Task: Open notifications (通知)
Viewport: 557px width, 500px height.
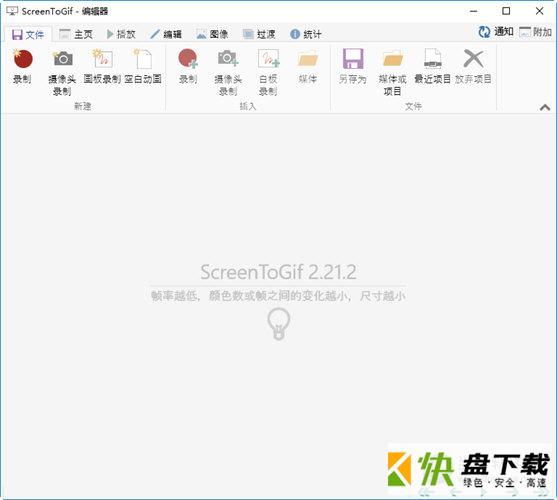Action: point(496,32)
